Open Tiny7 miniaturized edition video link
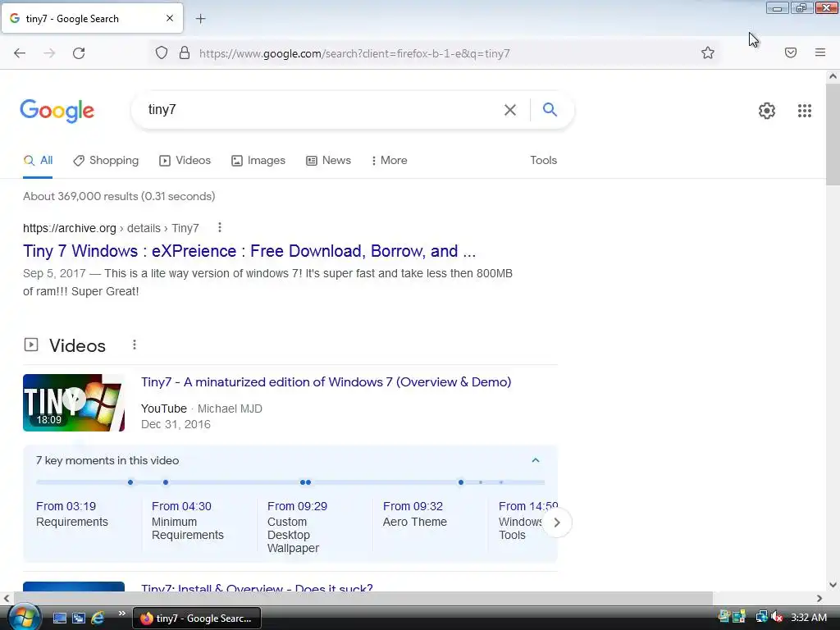840x630 pixels. tap(326, 382)
